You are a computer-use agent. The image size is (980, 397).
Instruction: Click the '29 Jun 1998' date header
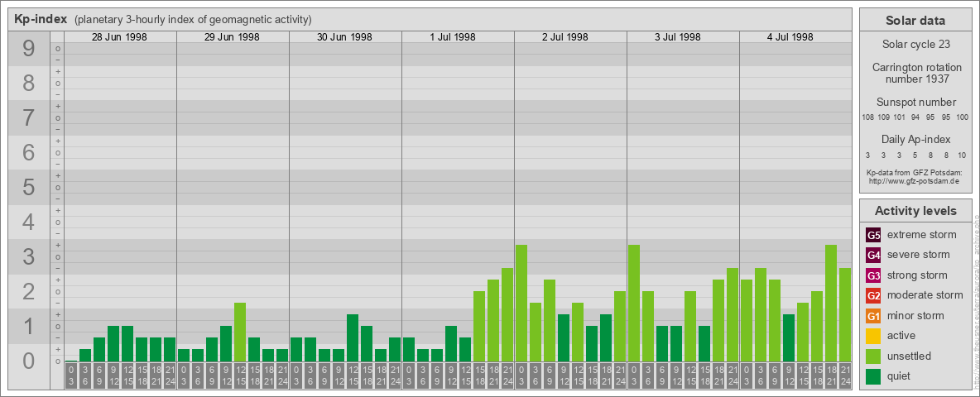[232, 37]
